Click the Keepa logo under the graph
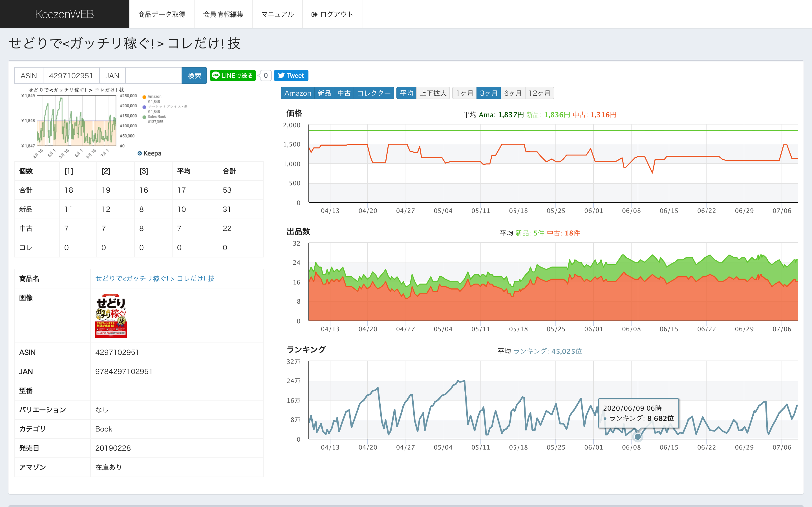Viewport: 812px width, 507px height. tap(149, 153)
